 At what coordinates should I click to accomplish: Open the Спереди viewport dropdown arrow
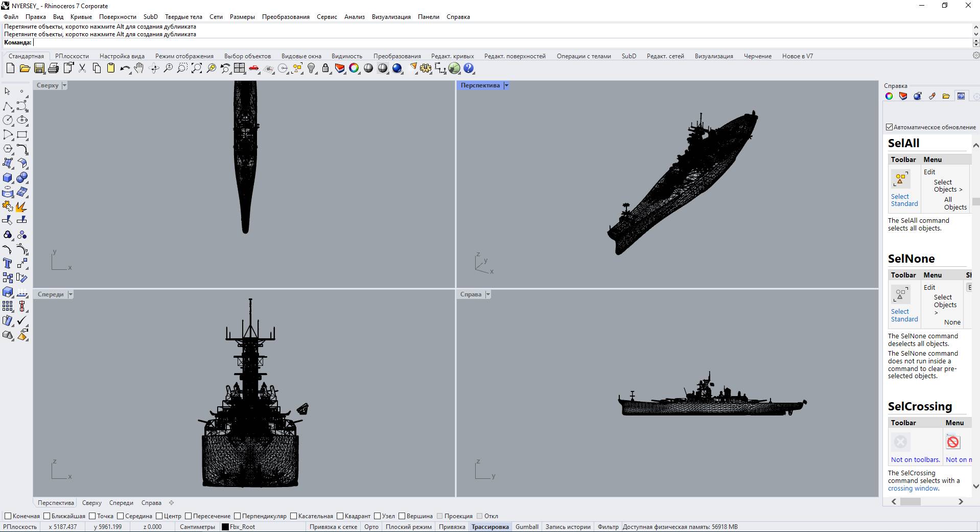pos(71,294)
